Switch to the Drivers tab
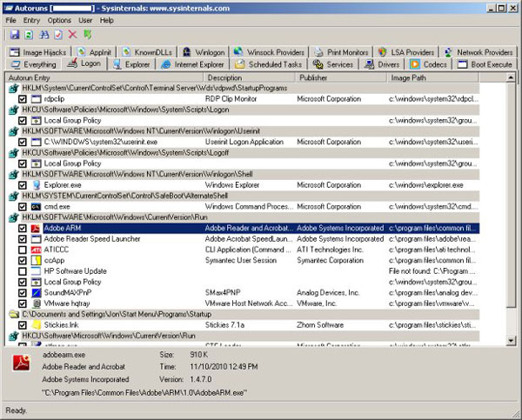Screen dimensions: 522x420 click(x=382, y=64)
